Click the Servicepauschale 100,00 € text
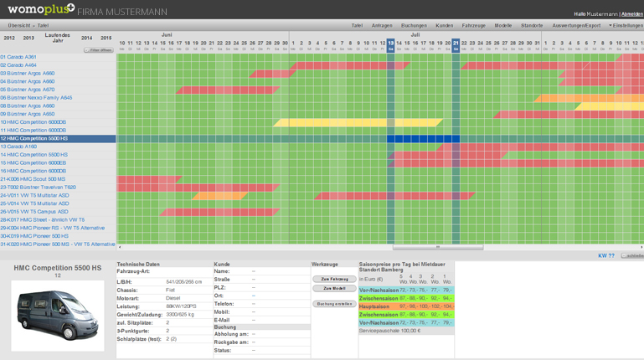644x360 pixels. pos(389,331)
